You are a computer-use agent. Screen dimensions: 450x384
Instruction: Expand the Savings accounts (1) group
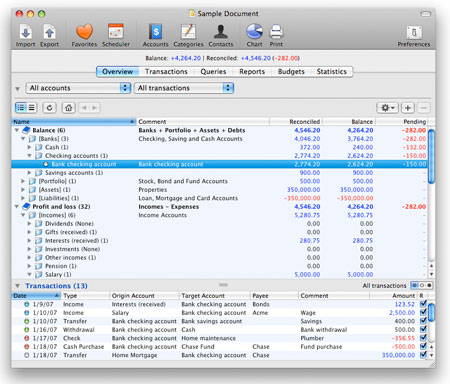(29, 173)
